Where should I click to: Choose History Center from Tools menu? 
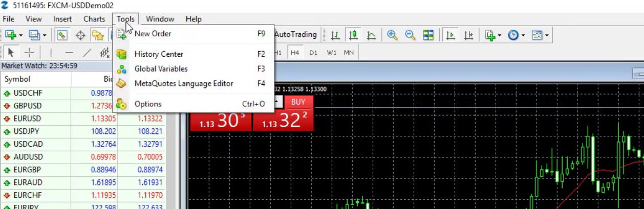point(159,54)
